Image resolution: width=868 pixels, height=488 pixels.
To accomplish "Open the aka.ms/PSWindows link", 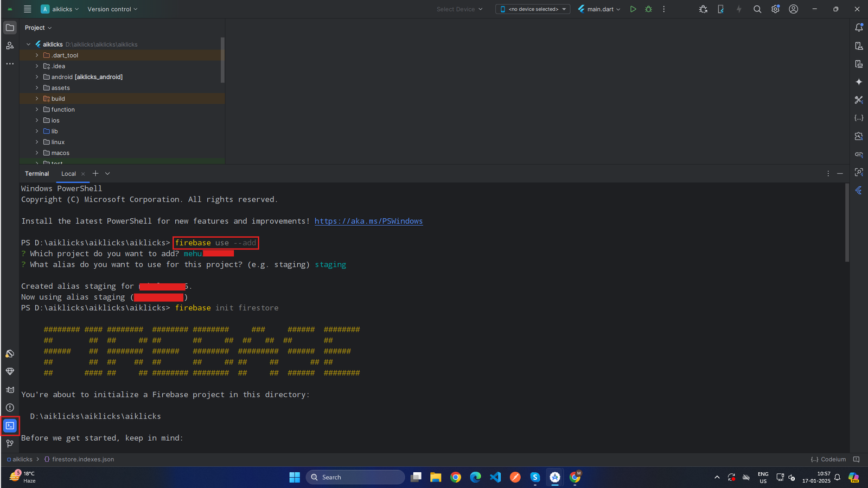I will point(368,221).
